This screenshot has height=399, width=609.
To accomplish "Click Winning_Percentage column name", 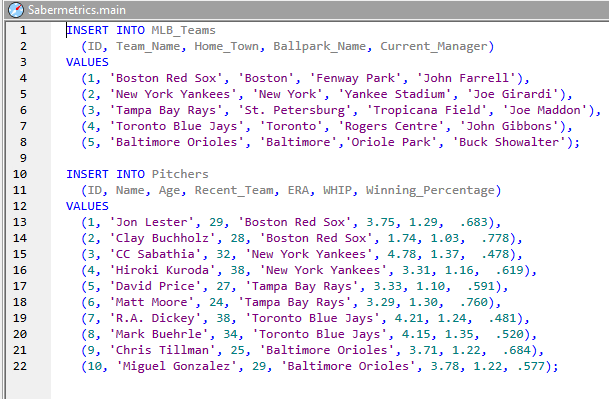I will point(430,190).
